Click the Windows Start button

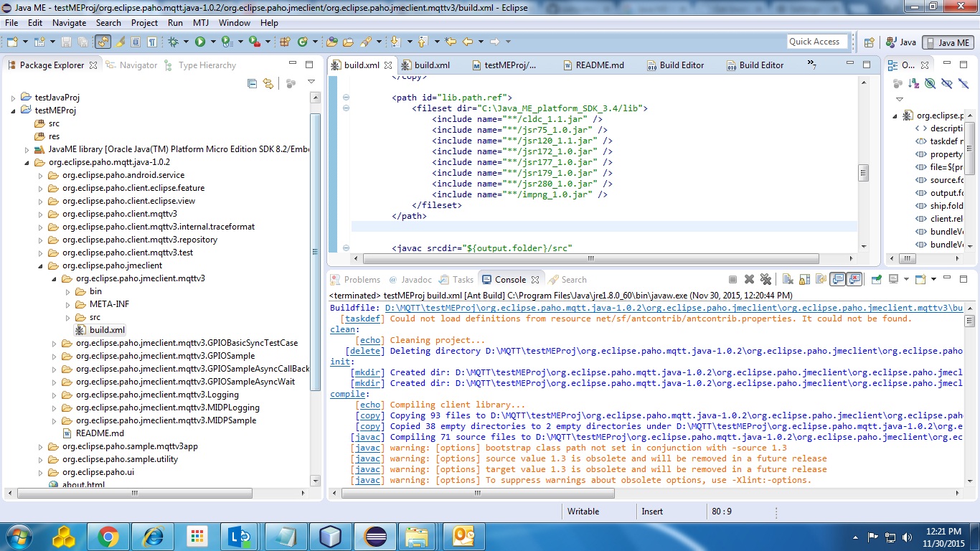click(19, 536)
